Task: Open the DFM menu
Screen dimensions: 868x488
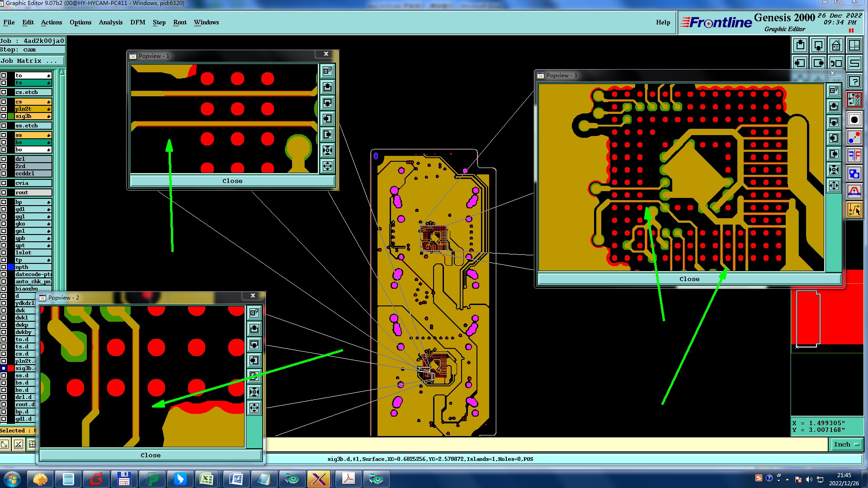Action: click(137, 22)
